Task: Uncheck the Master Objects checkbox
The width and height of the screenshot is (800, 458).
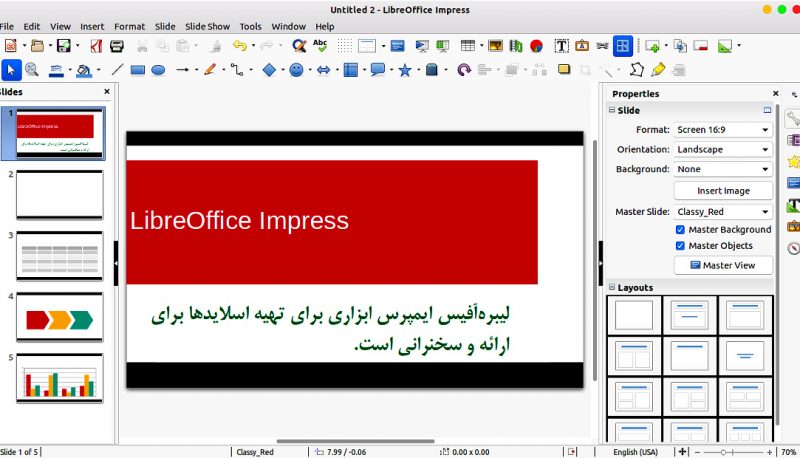Action: click(680, 246)
